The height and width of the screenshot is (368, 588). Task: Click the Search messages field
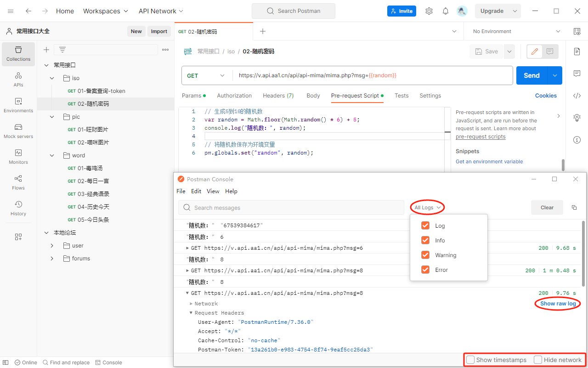291,207
